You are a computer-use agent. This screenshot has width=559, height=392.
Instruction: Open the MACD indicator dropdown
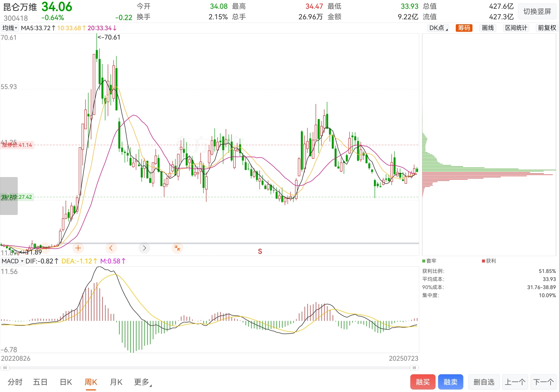[x=12, y=261]
